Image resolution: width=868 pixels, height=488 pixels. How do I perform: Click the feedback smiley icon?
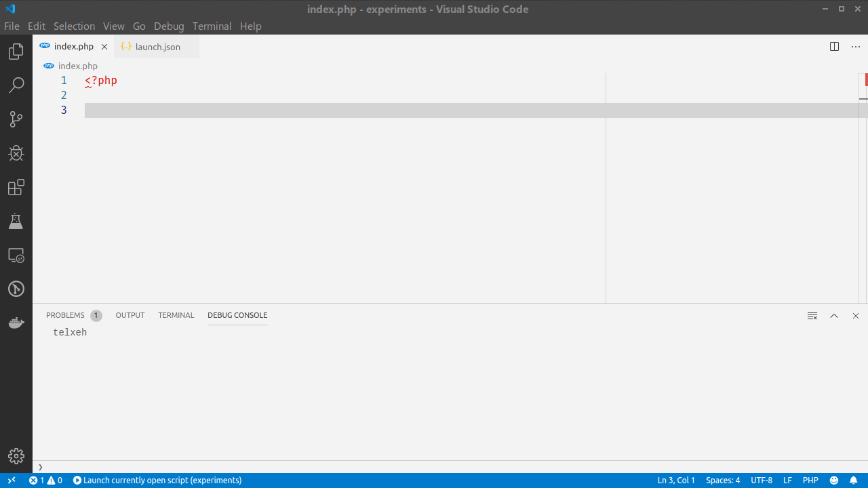click(x=833, y=480)
